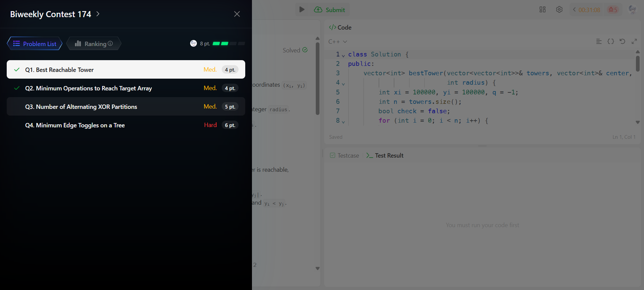This screenshot has width=644, height=290.
Task: Expand Biweekly Contest 174 chevron
Action: [x=98, y=14]
